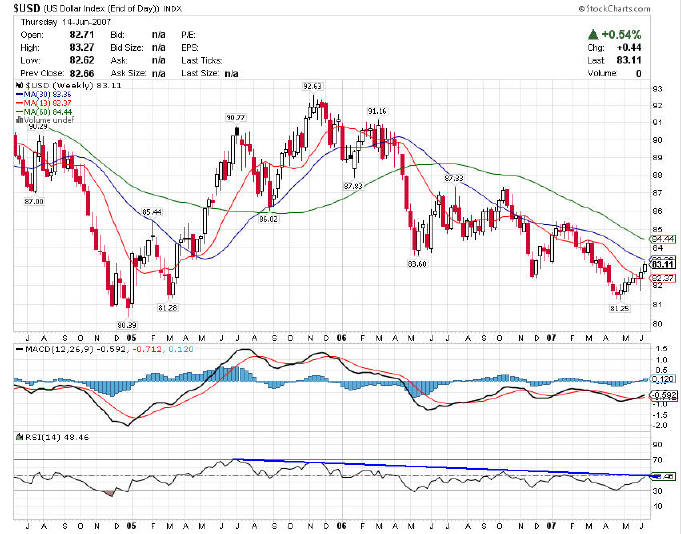The image size is (681, 534).
Task: Click the Prev Close value 82.66
Action: (82, 73)
